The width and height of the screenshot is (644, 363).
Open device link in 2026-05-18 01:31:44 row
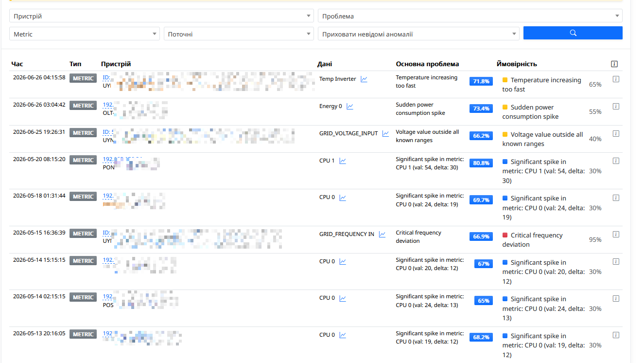click(x=108, y=196)
